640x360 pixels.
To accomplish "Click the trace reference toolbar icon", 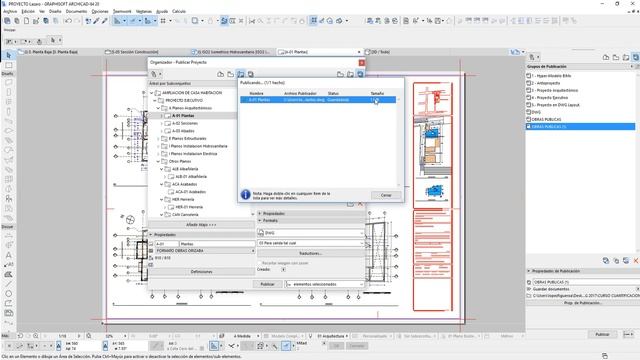I will click(x=195, y=21).
